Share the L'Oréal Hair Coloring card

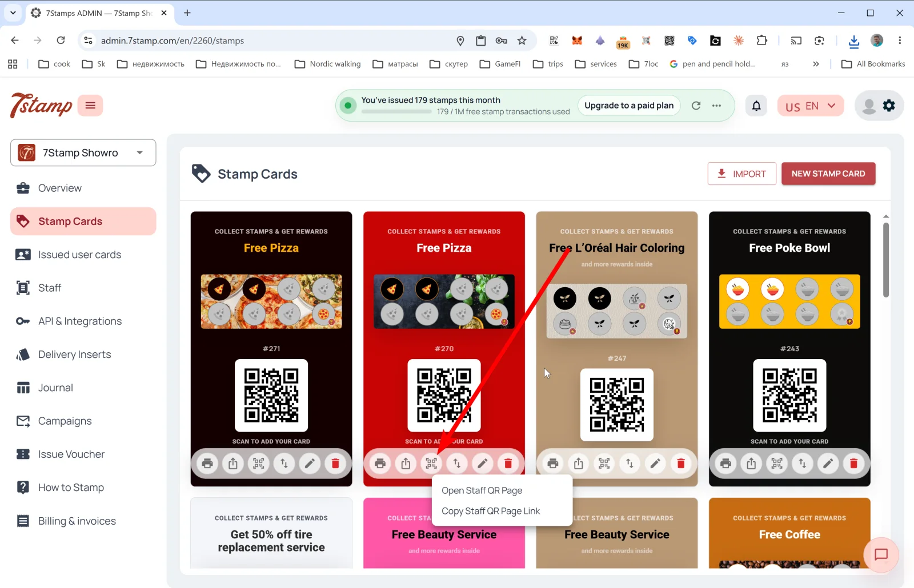[579, 464]
